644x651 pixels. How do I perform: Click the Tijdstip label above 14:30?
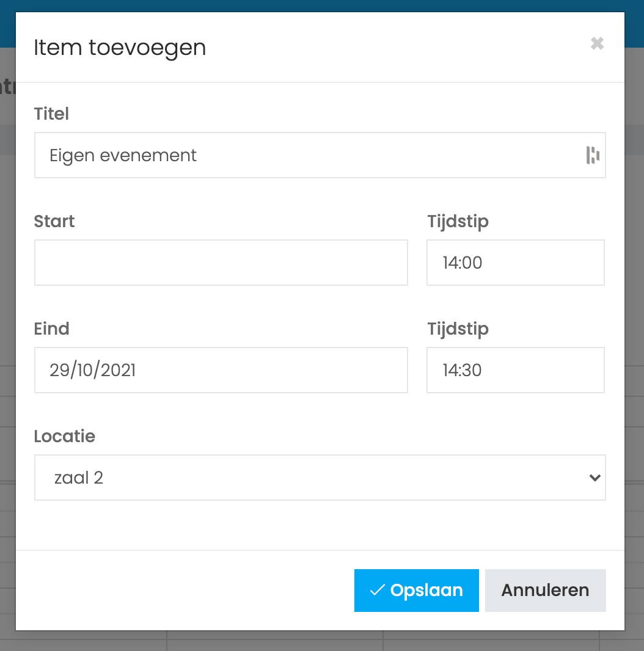coord(458,330)
